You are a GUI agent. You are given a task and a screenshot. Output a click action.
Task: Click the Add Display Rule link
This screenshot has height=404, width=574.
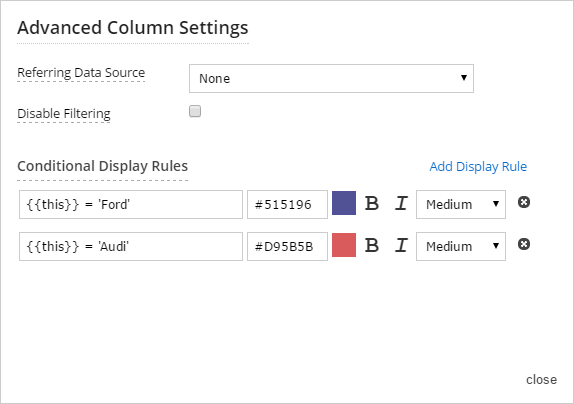click(478, 167)
